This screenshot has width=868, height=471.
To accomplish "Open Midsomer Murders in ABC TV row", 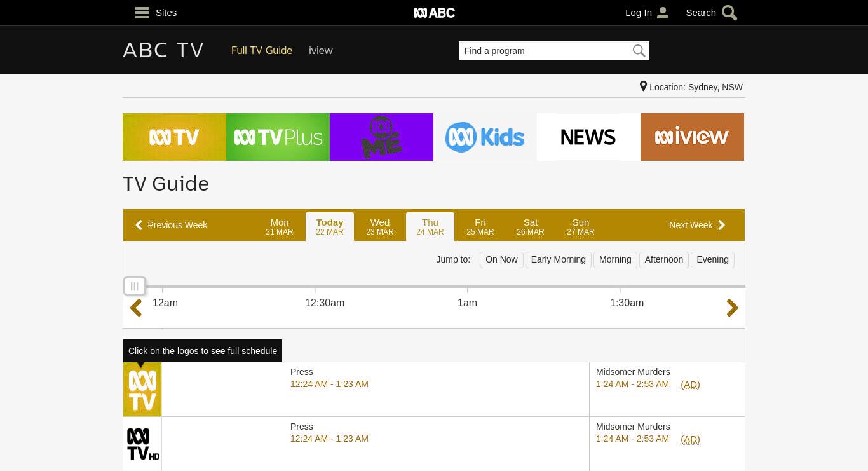I will (633, 372).
